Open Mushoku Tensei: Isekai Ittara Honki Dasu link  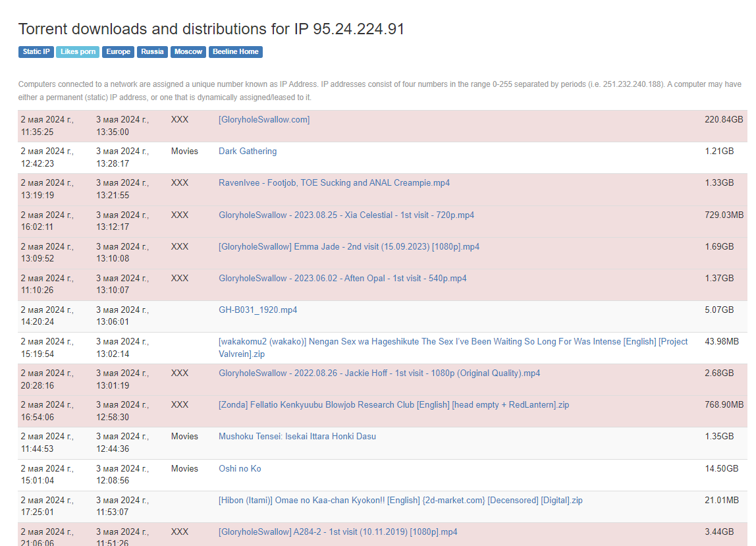coord(297,437)
